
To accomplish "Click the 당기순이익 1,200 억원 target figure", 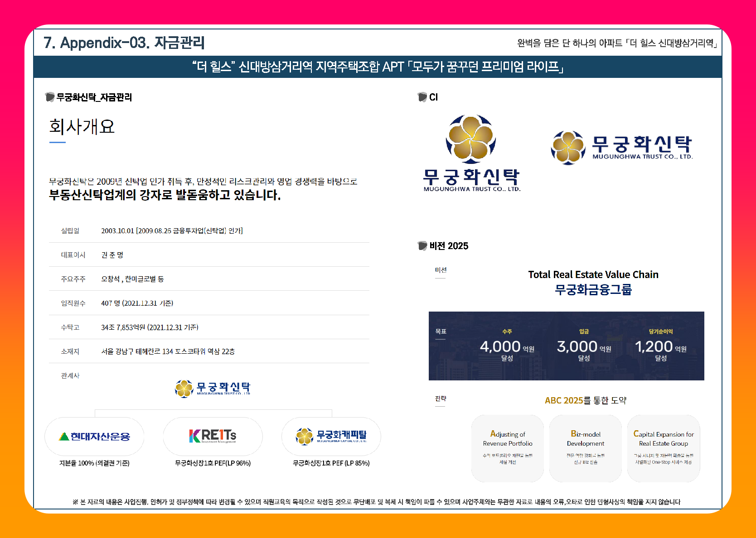I will pyautogui.click(x=661, y=346).
